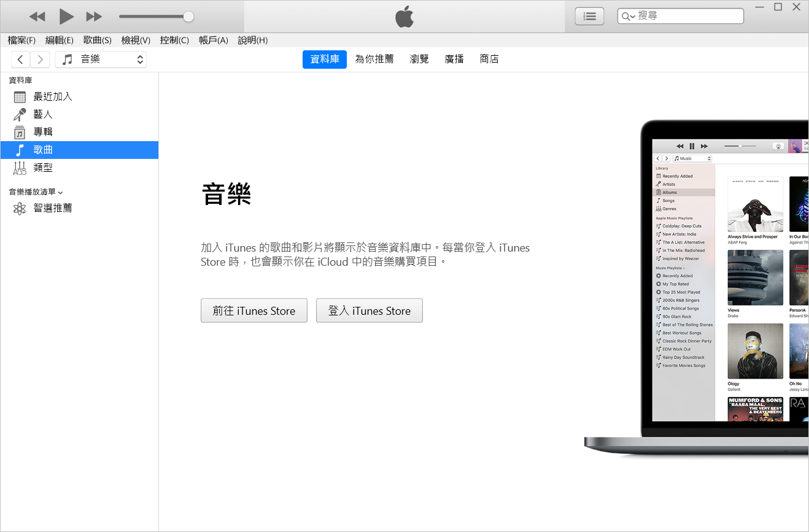The height and width of the screenshot is (532, 809).
Task: Switch to the 廣播 tab
Action: tap(454, 60)
